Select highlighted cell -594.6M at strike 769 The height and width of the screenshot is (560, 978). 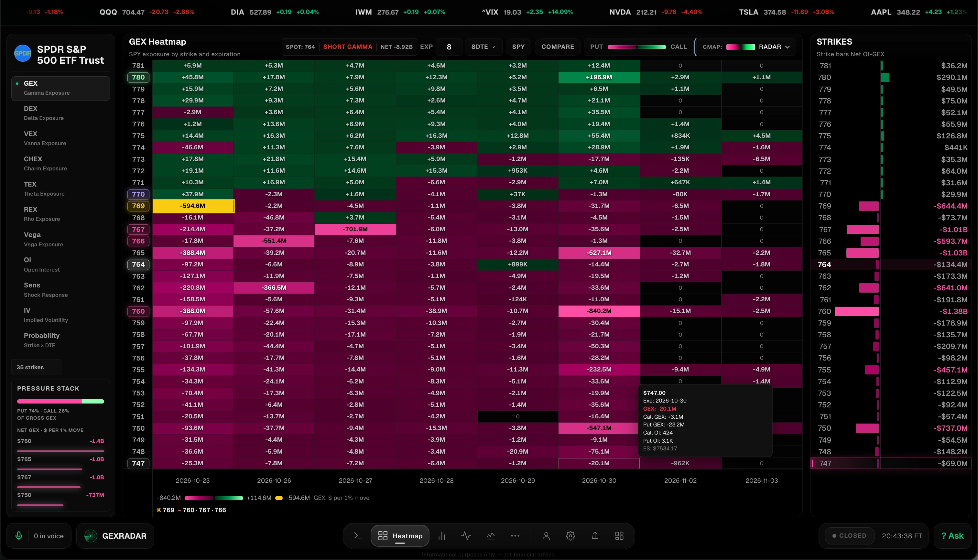[x=193, y=206]
